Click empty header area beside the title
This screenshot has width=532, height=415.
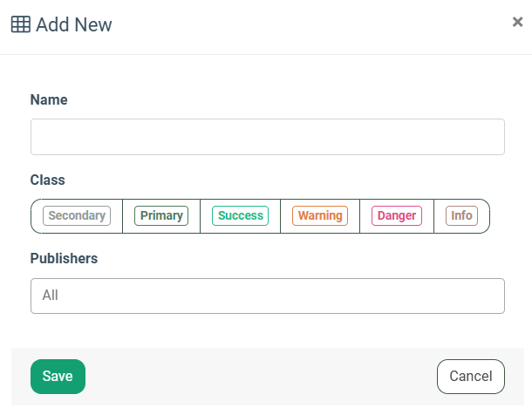click(x=305, y=24)
